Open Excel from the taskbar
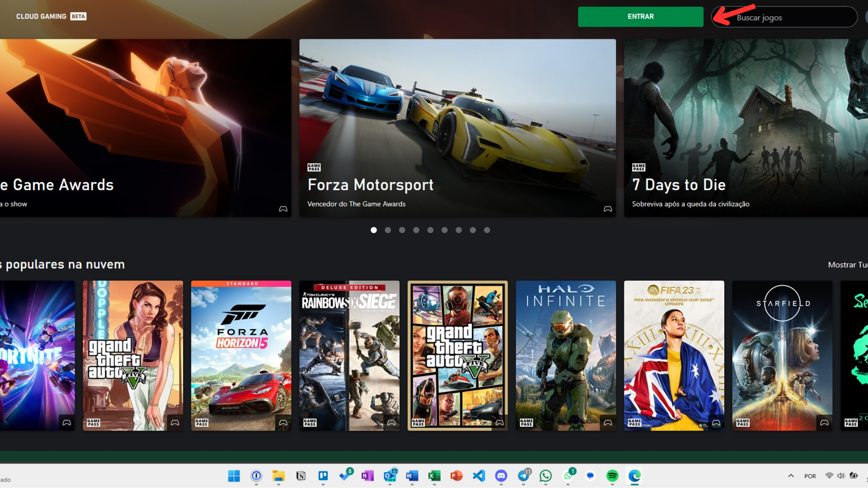 [434, 476]
